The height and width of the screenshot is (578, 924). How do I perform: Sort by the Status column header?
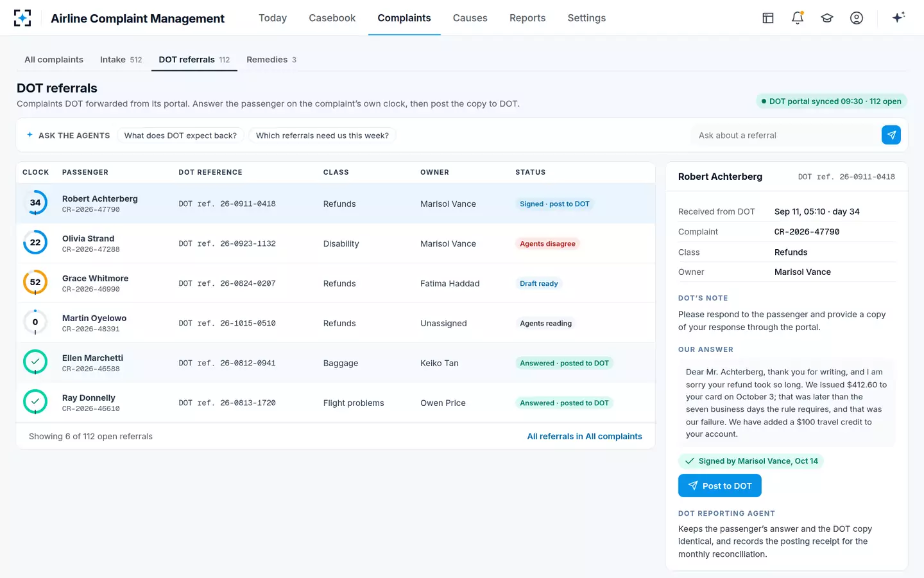[531, 172]
